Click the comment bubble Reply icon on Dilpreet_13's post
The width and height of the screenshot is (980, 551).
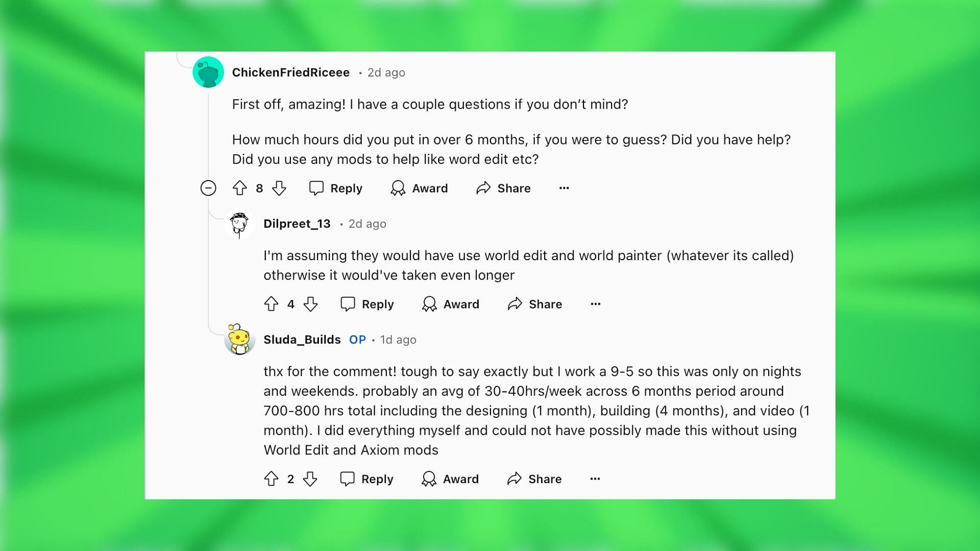[347, 304]
